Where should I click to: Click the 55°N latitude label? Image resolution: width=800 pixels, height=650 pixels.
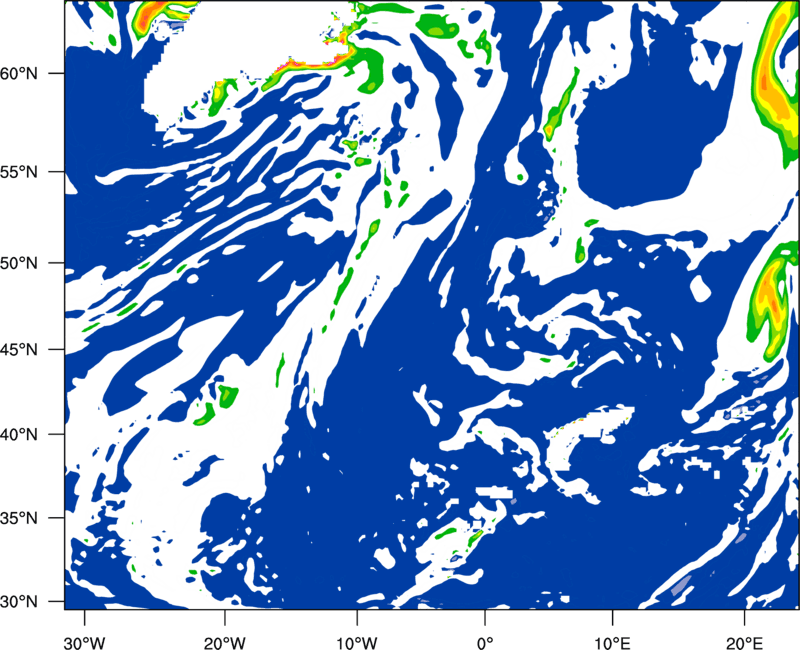(x=19, y=172)
